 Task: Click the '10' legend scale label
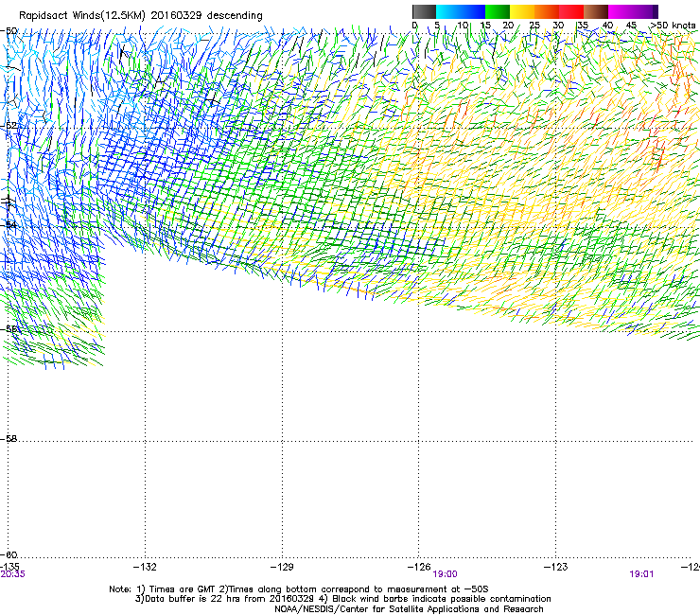coord(463,26)
